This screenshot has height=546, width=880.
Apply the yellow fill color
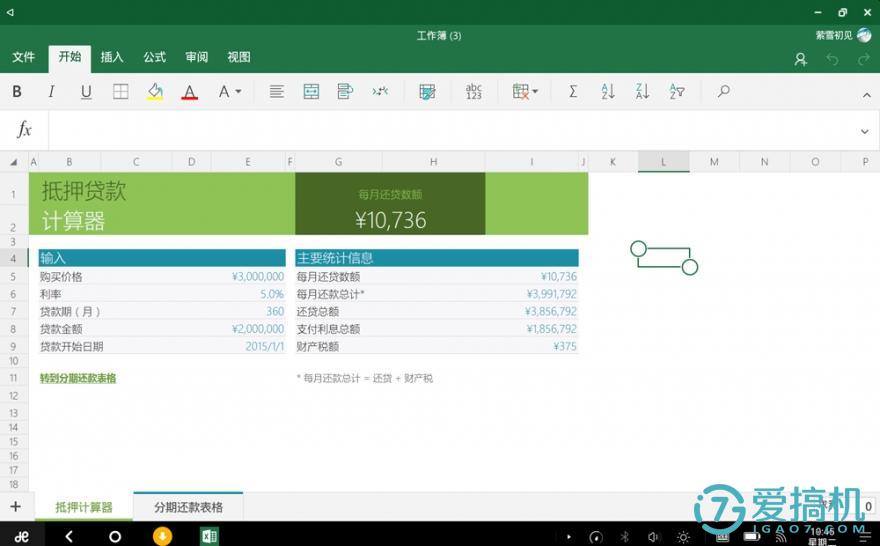click(x=155, y=91)
